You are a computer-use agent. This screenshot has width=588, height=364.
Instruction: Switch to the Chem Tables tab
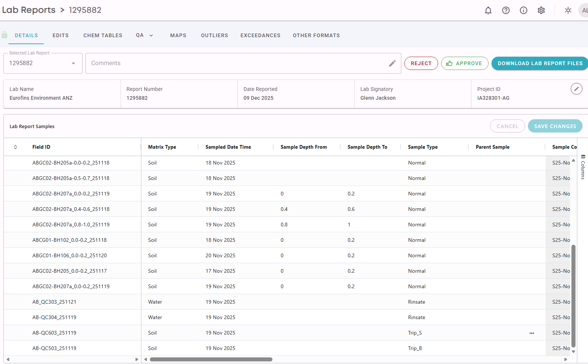coord(103,35)
